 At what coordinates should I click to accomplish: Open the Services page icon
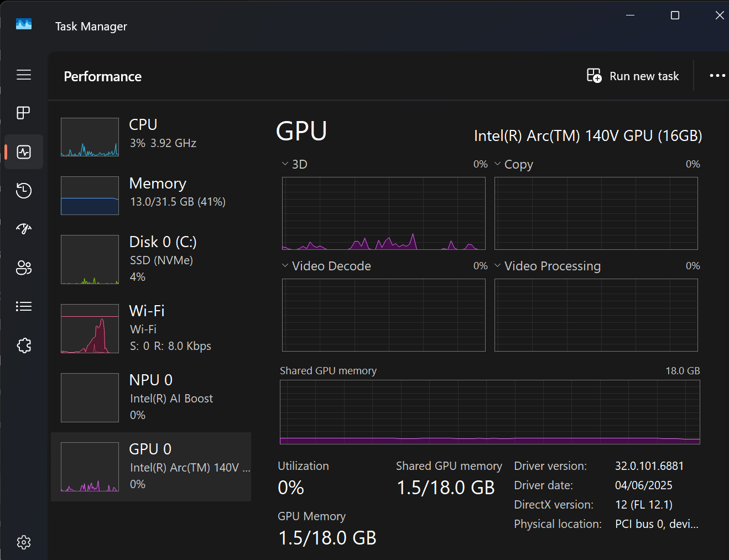tap(24, 346)
